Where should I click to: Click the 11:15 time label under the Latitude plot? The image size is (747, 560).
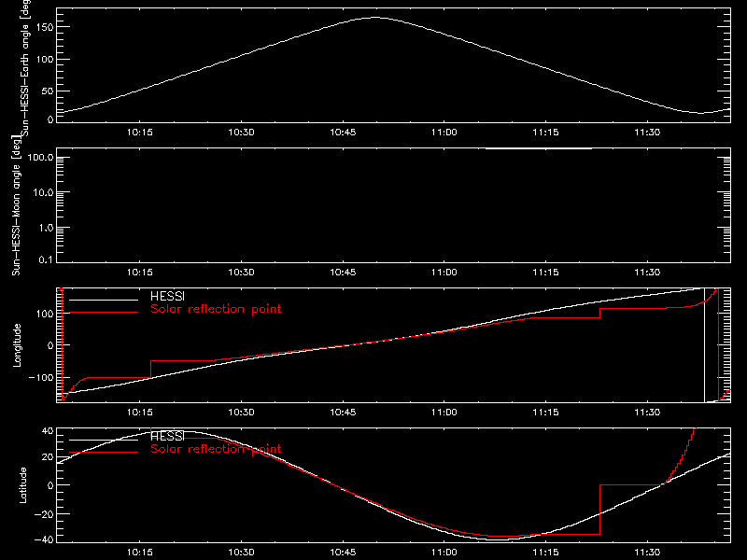545,553
